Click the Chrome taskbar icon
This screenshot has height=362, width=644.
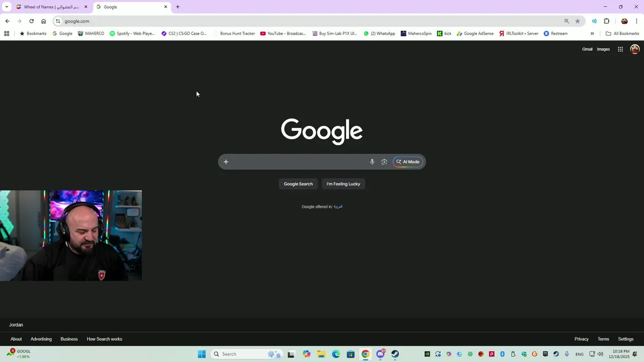click(366, 354)
